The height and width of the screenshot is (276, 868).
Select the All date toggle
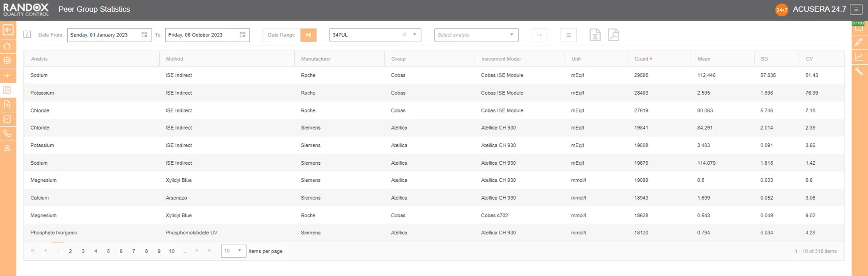coord(308,35)
